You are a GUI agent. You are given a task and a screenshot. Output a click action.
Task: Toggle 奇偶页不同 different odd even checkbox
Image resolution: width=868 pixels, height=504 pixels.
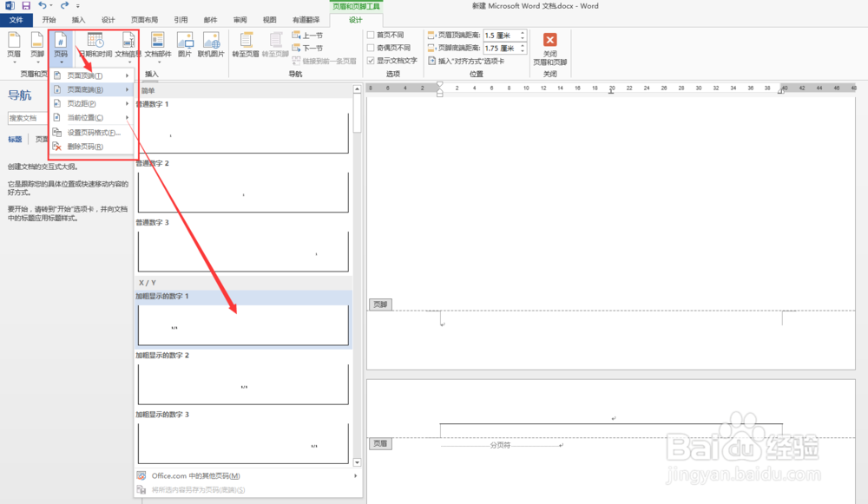tap(371, 48)
